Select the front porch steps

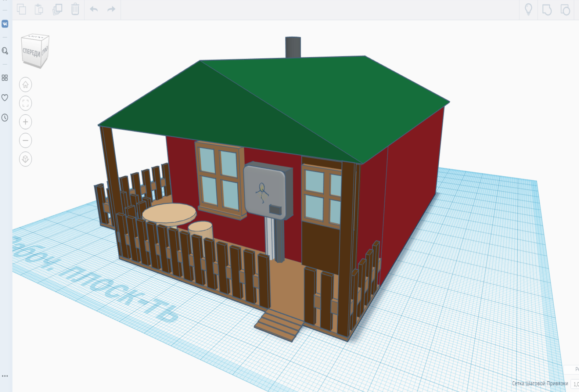coord(279,325)
